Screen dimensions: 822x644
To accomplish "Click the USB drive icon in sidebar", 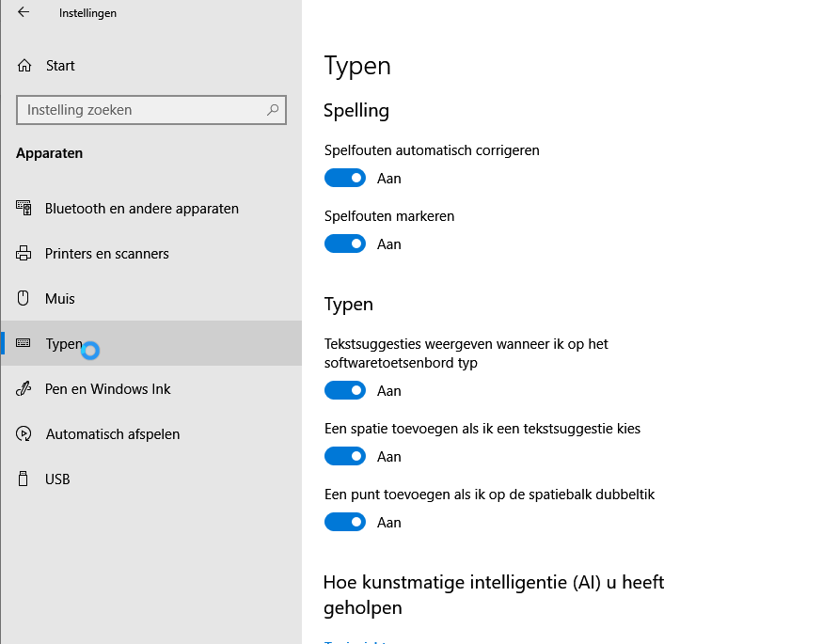I will click(x=24, y=479).
